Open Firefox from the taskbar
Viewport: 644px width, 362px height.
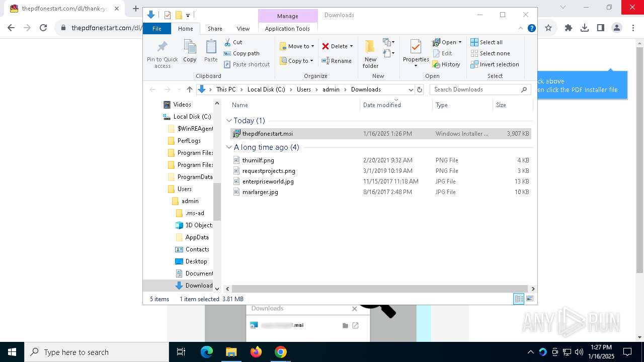[256, 352]
